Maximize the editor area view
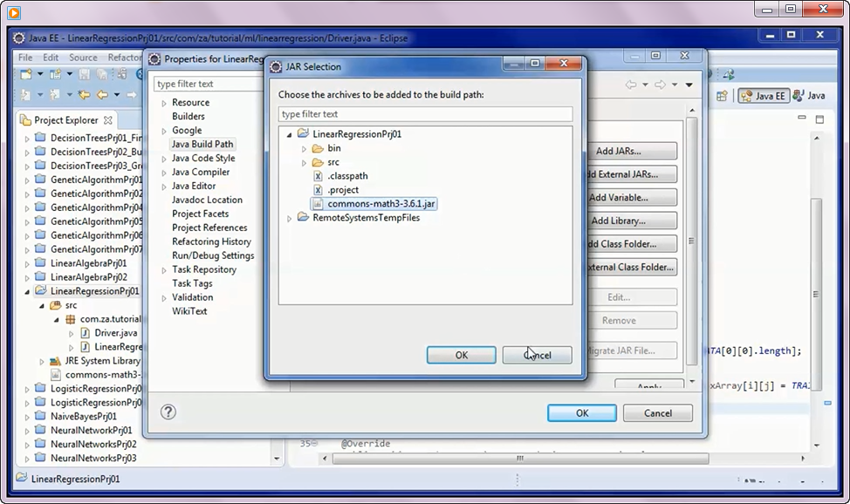Image resolution: width=850 pixels, height=504 pixels. pos(819,119)
